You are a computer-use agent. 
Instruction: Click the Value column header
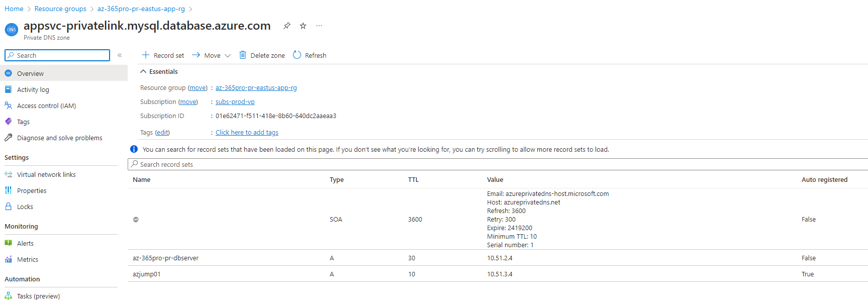(495, 179)
